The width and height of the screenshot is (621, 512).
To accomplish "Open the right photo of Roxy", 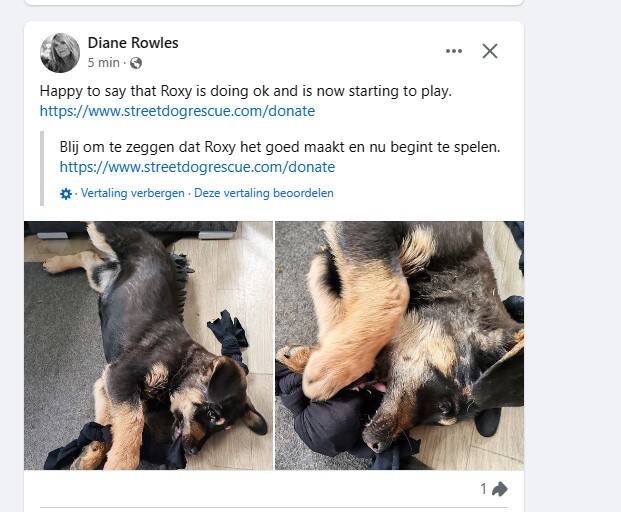I will coord(399,345).
